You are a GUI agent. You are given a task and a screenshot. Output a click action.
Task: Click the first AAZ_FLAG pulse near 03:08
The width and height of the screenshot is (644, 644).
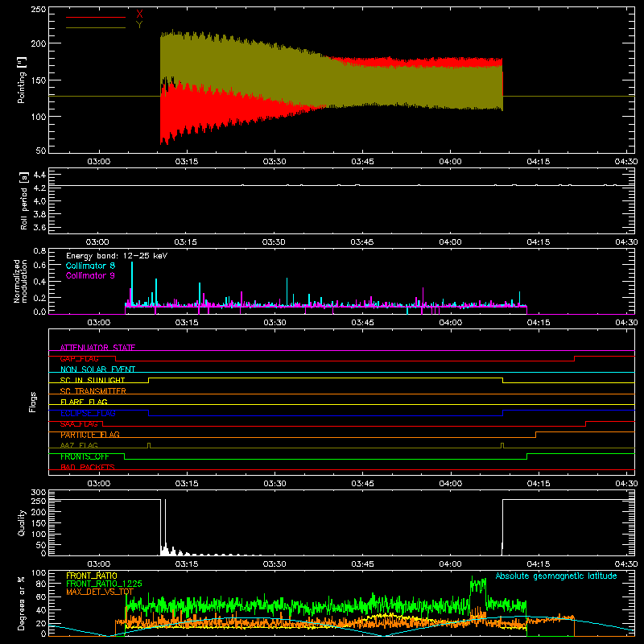tap(149, 446)
